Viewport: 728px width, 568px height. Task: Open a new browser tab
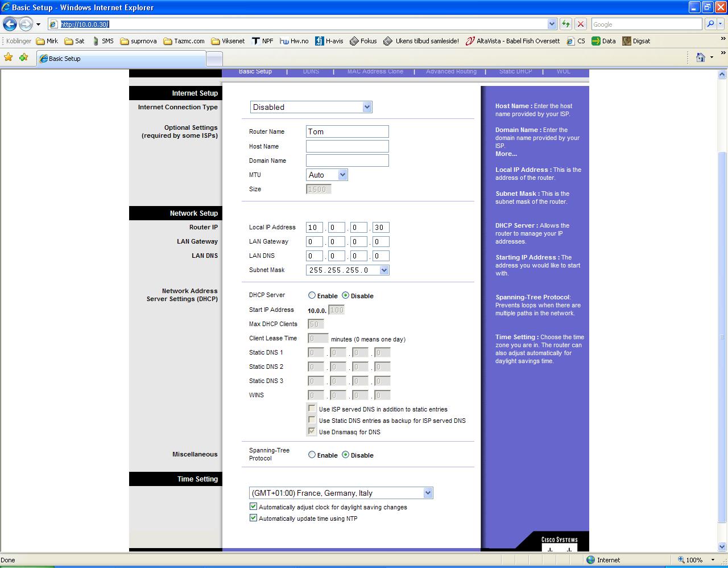[214, 58]
